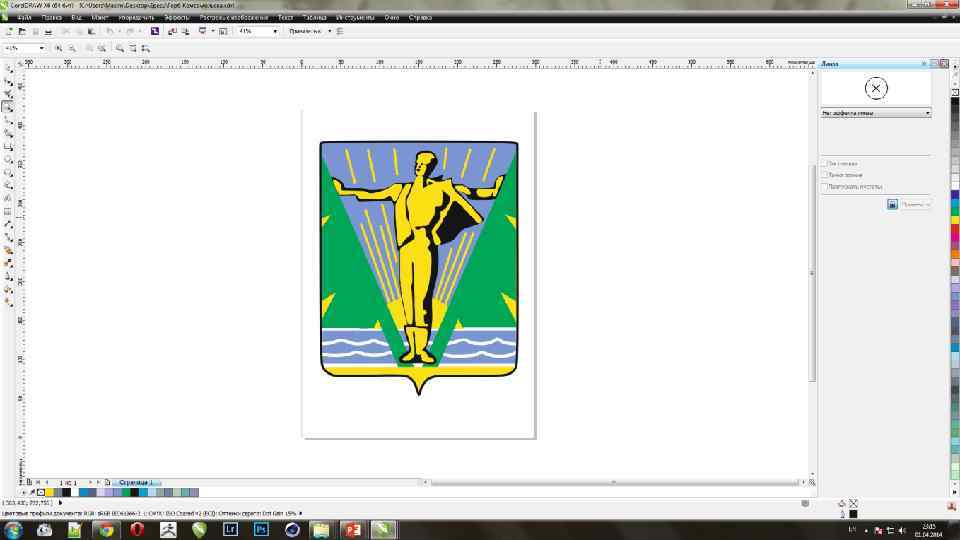Select the Shape tool in toolbox
This screenshot has width=960, height=540.
pos(8,81)
